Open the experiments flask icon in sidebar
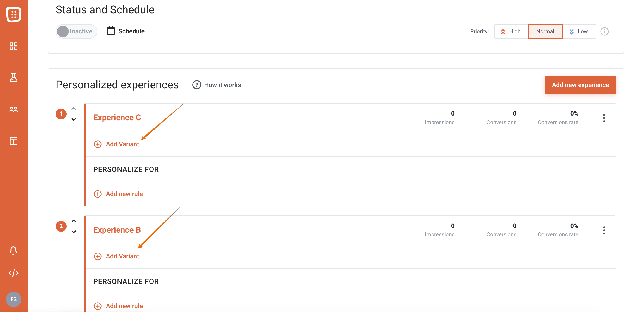 coord(14,78)
